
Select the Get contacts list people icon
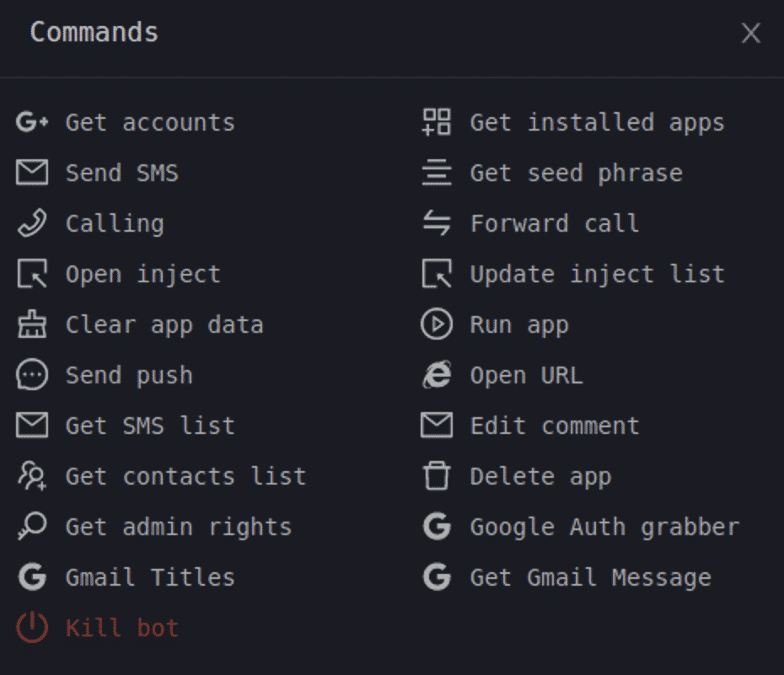pyautogui.click(x=31, y=476)
